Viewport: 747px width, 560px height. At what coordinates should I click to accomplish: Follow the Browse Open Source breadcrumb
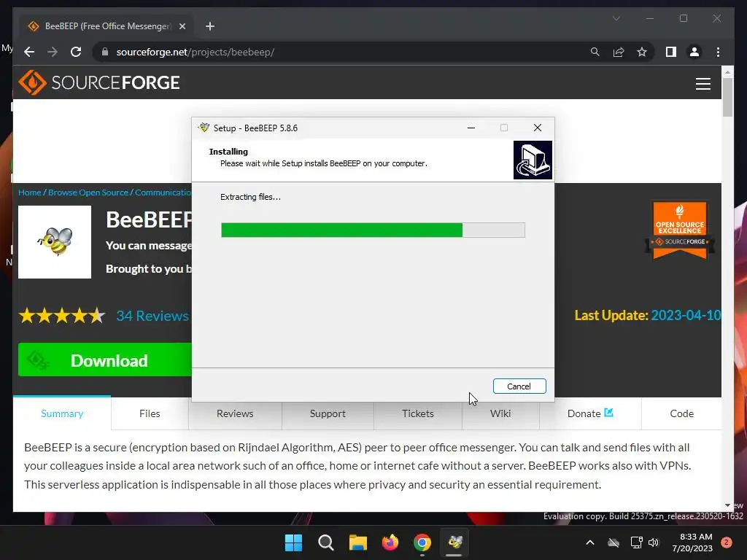click(x=88, y=192)
